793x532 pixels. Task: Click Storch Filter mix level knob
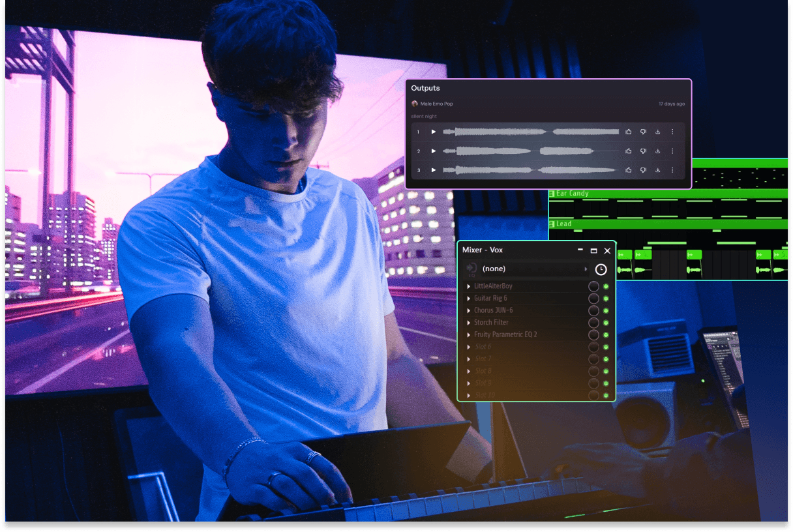[x=593, y=323]
